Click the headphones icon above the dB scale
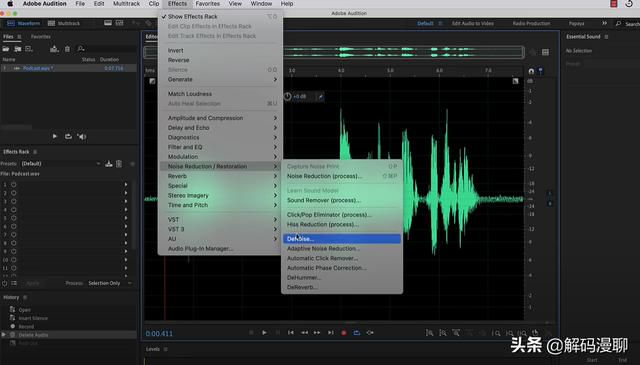Viewport: 640px width, 365px height. 531,71
